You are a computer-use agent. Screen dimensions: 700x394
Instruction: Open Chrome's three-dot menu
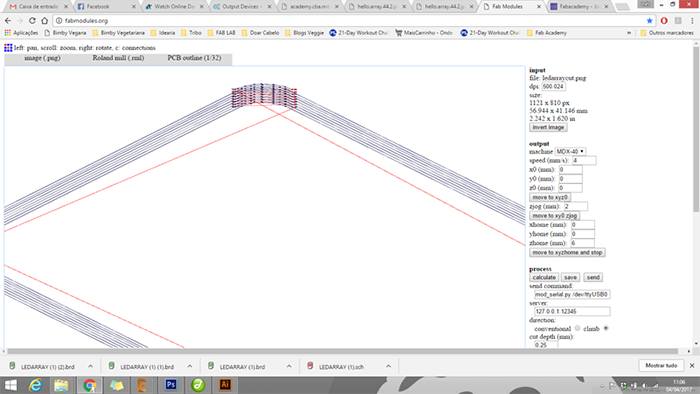click(692, 21)
